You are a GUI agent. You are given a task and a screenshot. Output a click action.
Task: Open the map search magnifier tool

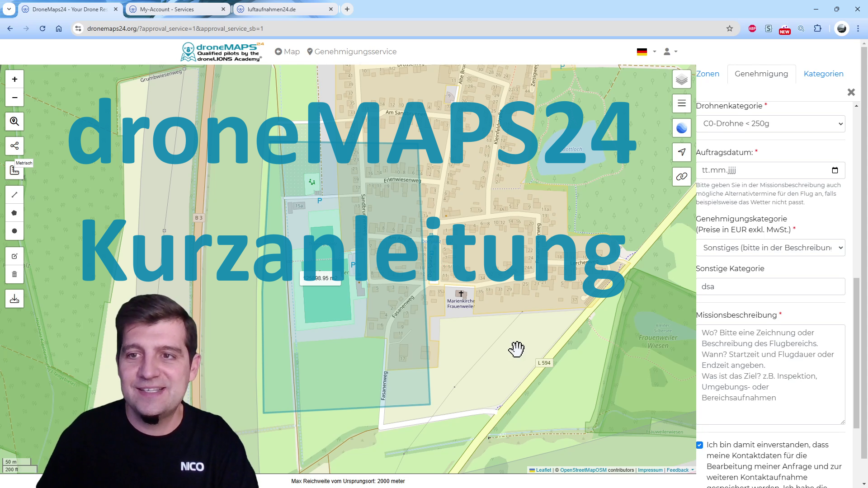[x=14, y=122]
